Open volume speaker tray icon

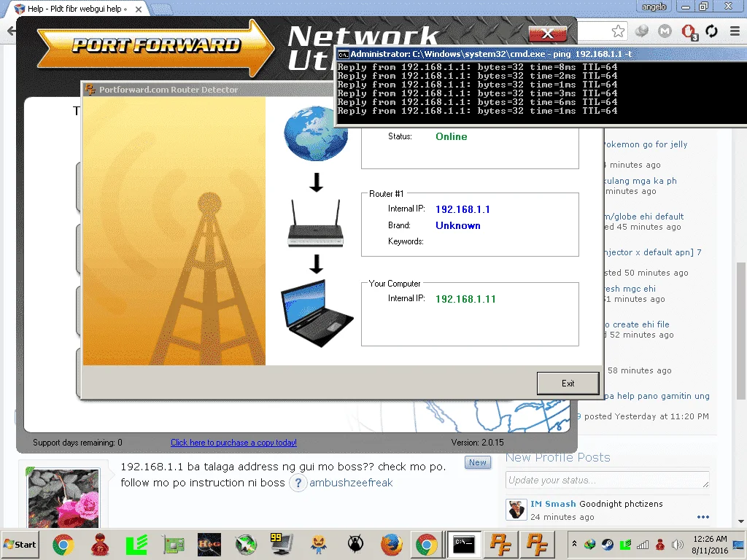[677, 544]
